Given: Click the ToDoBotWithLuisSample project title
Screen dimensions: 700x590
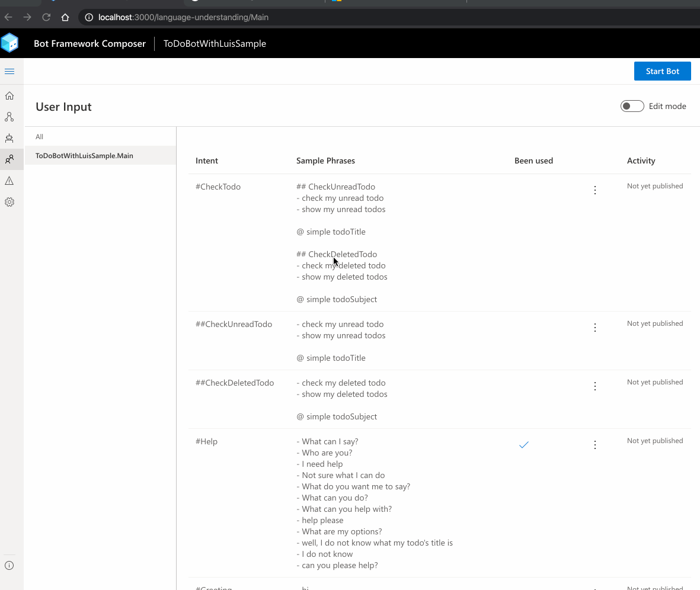Looking at the screenshot, I should [215, 44].
